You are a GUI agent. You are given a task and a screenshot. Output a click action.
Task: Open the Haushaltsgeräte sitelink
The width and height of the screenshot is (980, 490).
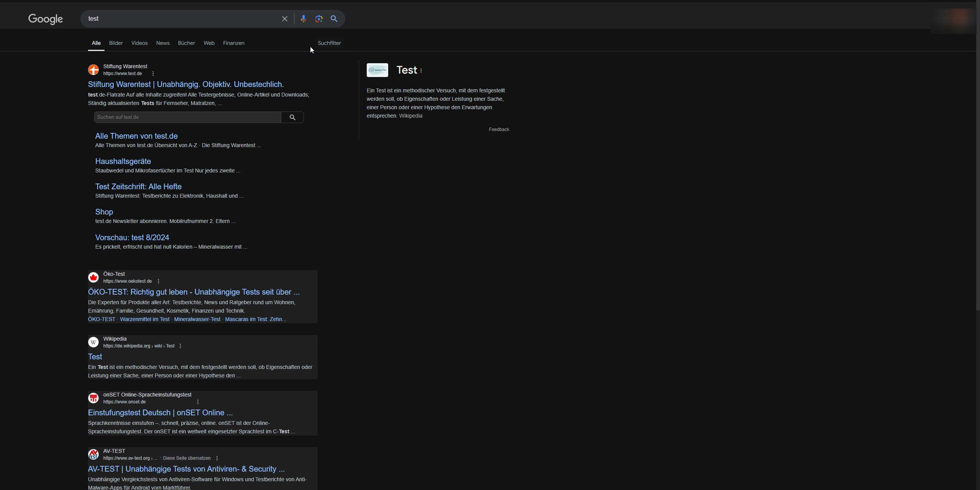pos(123,161)
